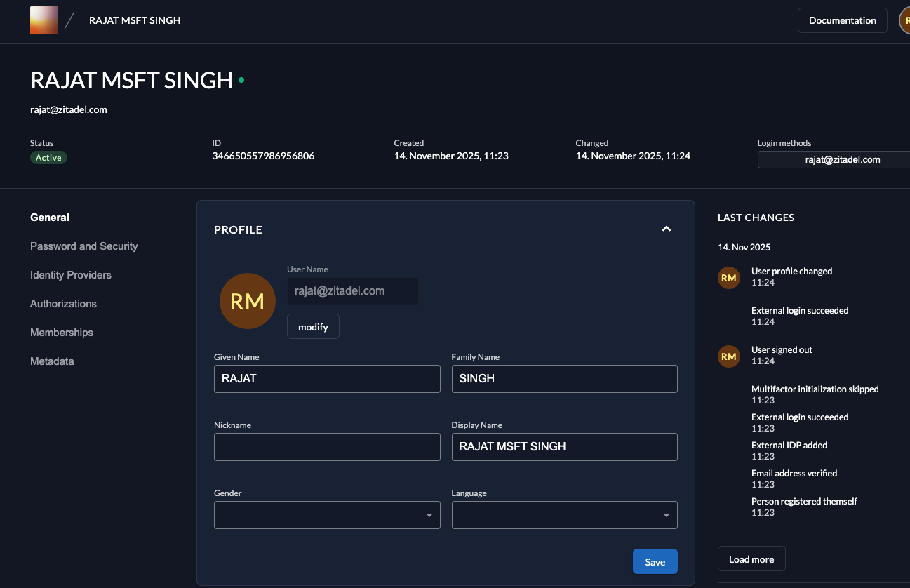Image resolution: width=910 pixels, height=588 pixels.
Task: Select the General sidebar item
Action: (50, 218)
